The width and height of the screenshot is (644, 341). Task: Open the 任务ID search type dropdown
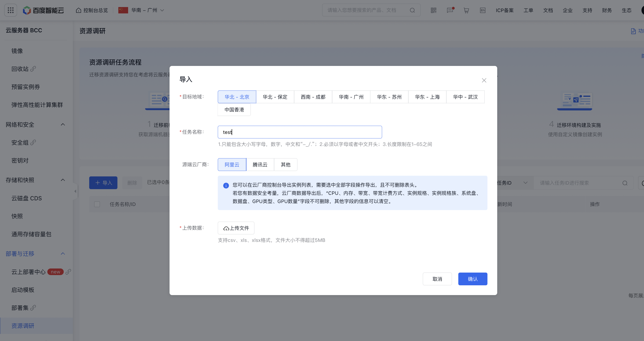coord(512,183)
